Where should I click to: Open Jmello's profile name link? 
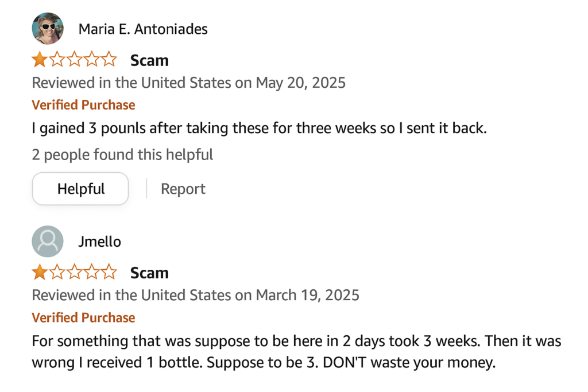pos(99,242)
